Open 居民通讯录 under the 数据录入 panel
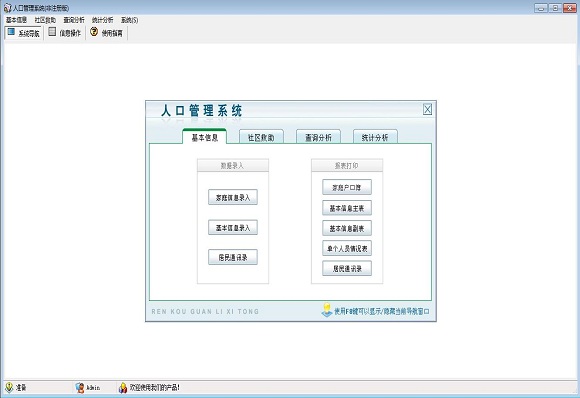The height and width of the screenshot is (398, 580). pyautogui.click(x=233, y=257)
